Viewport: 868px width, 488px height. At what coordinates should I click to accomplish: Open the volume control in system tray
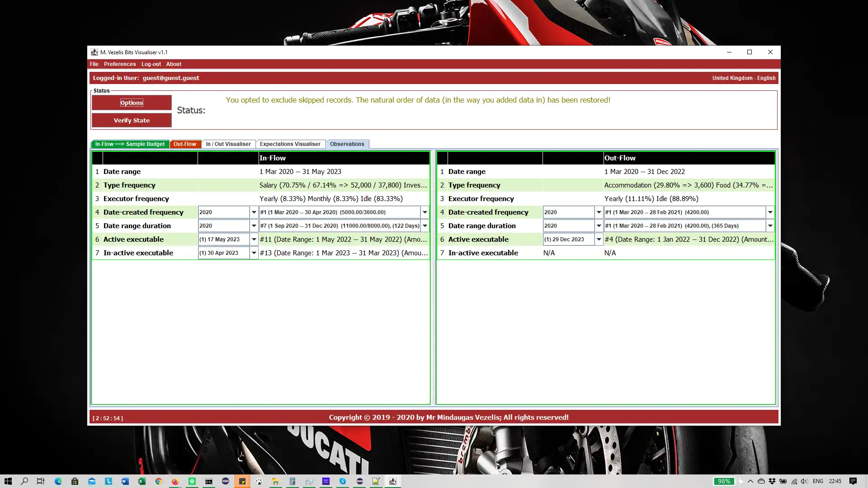[804, 481]
